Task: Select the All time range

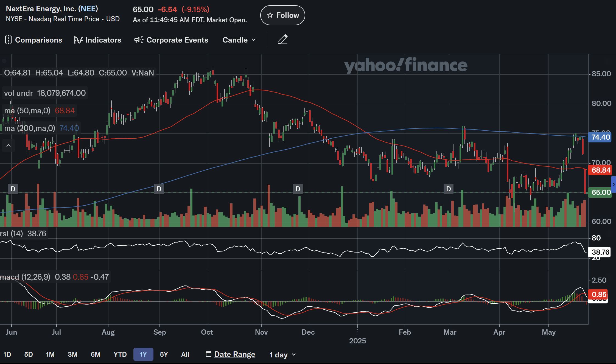Action: (x=185, y=354)
